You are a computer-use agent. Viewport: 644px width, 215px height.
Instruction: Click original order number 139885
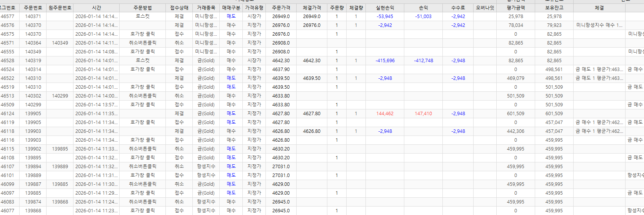pyautogui.click(x=60, y=184)
